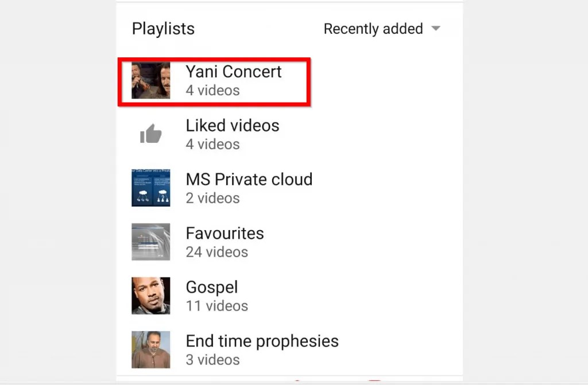Click the thumbs-up Liked videos icon
This screenshot has width=588, height=385.
pos(150,133)
